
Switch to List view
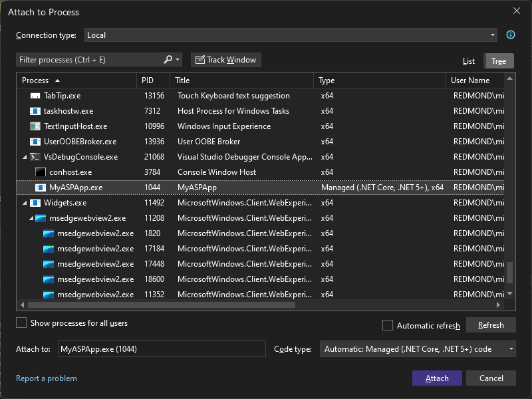tap(469, 61)
